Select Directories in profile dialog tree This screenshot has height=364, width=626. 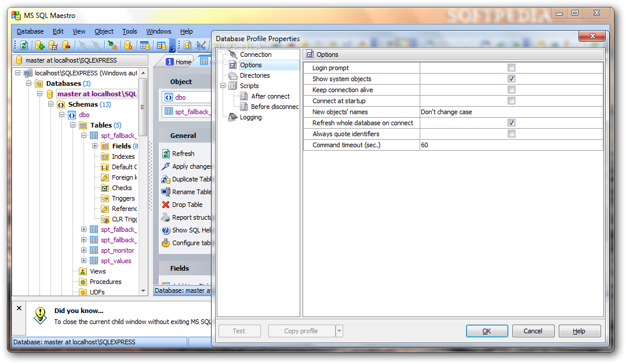(254, 75)
